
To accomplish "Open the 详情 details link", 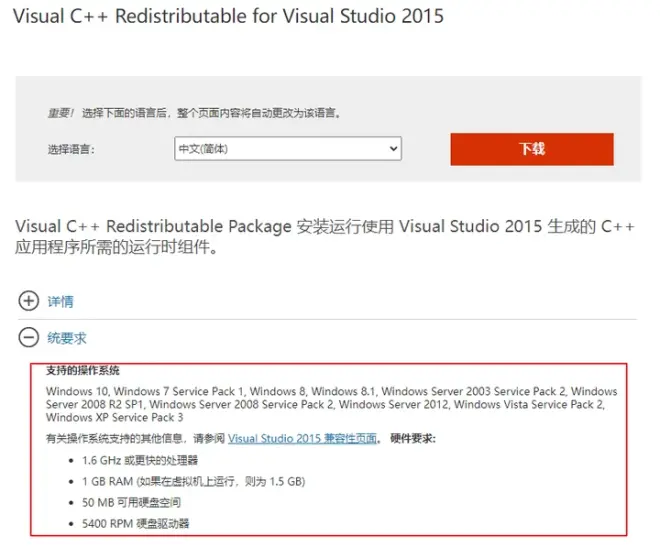I will coord(60,301).
